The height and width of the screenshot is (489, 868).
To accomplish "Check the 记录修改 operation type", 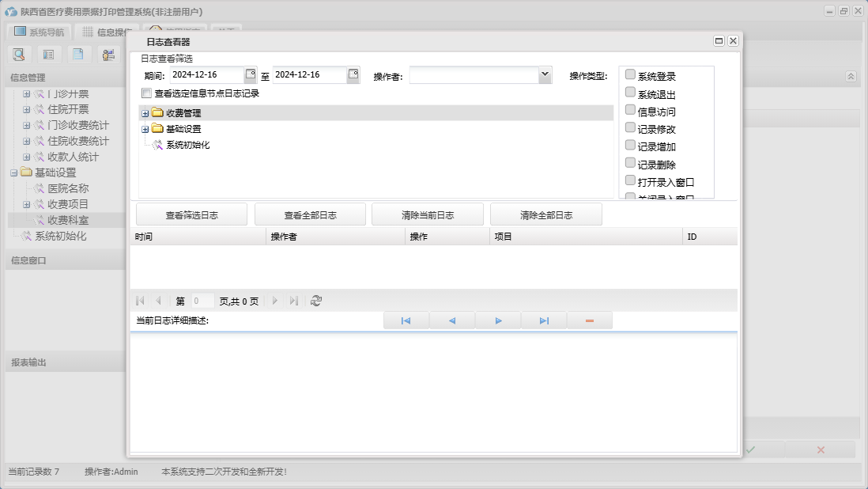I will (x=630, y=127).
